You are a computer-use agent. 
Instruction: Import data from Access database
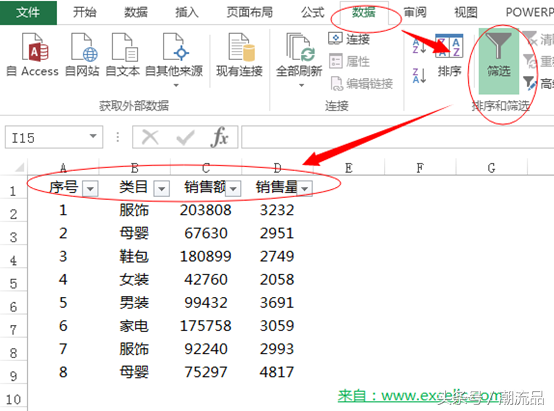pyautogui.click(x=33, y=55)
